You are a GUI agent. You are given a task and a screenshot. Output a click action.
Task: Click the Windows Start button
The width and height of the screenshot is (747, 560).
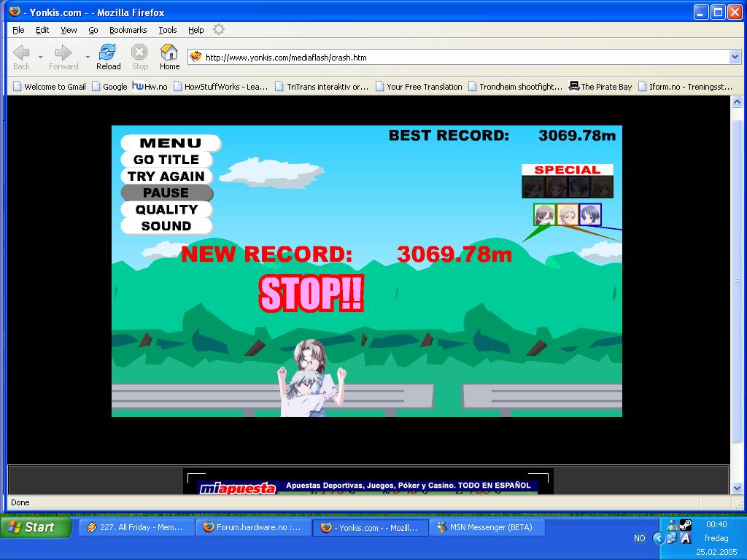[36, 527]
